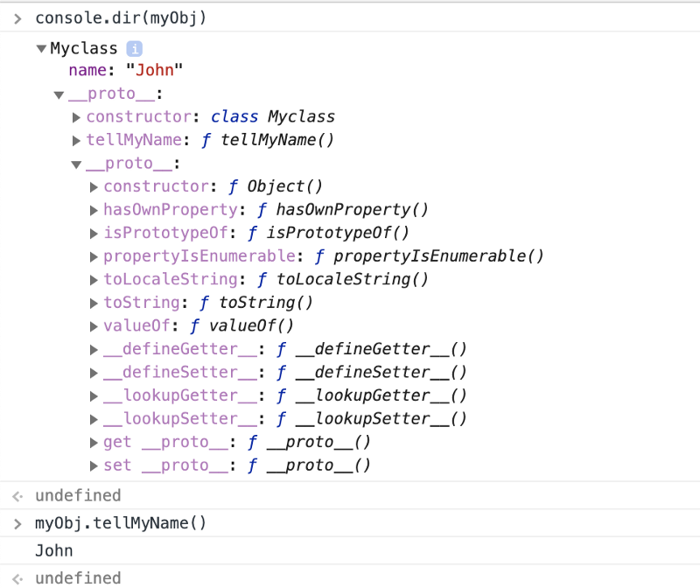Expand the __lookupSetter__ entry
This screenshot has height=588, width=700.
point(94,419)
